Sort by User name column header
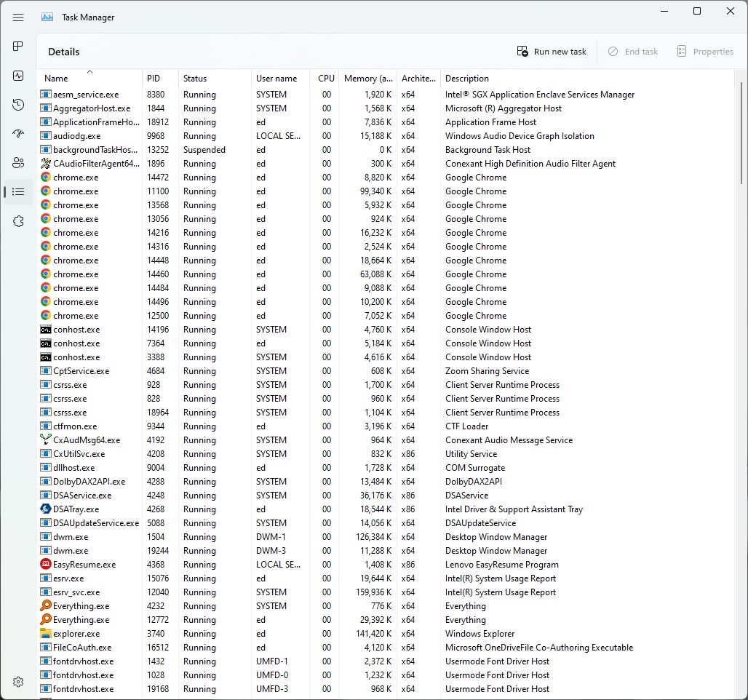This screenshot has height=700, width=748. pos(281,79)
